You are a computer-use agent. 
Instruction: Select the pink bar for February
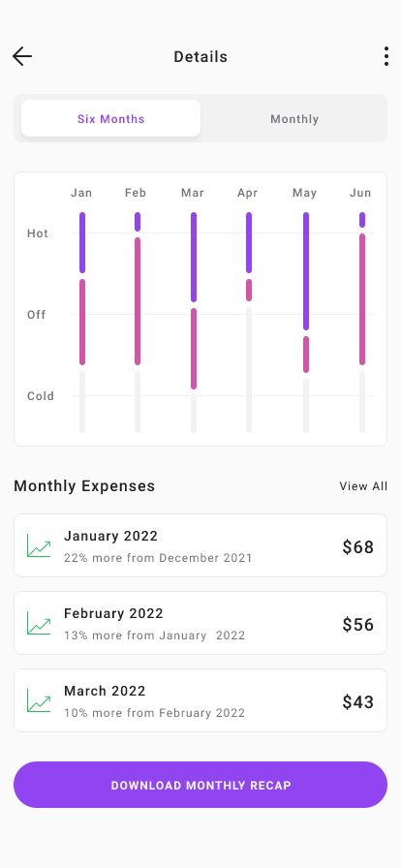(138, 301)
